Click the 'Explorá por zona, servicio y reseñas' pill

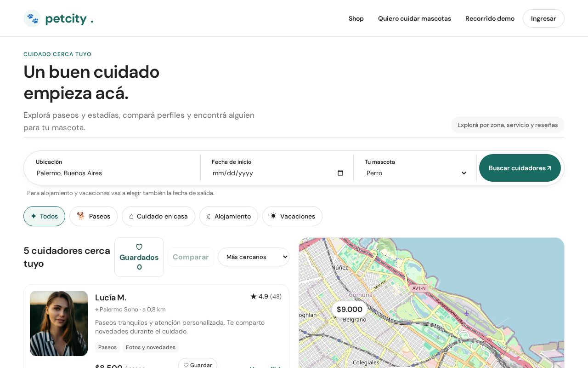(508, 125)
